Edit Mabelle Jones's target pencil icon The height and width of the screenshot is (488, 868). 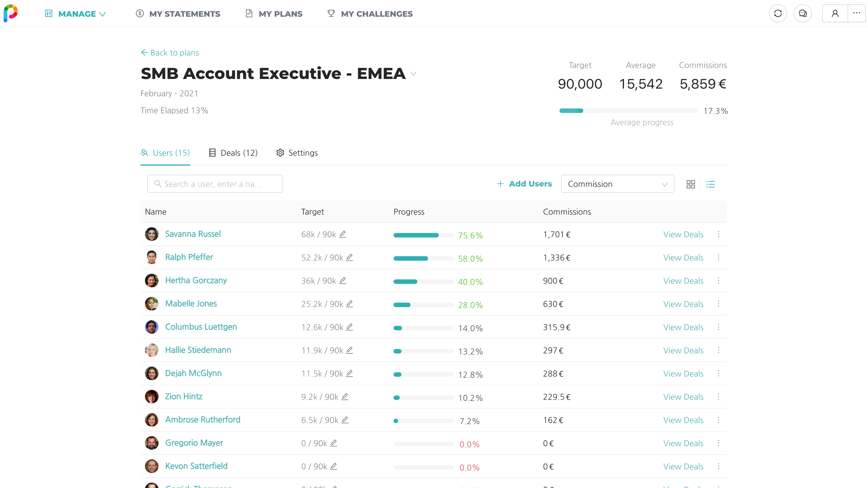click(349, 304)
